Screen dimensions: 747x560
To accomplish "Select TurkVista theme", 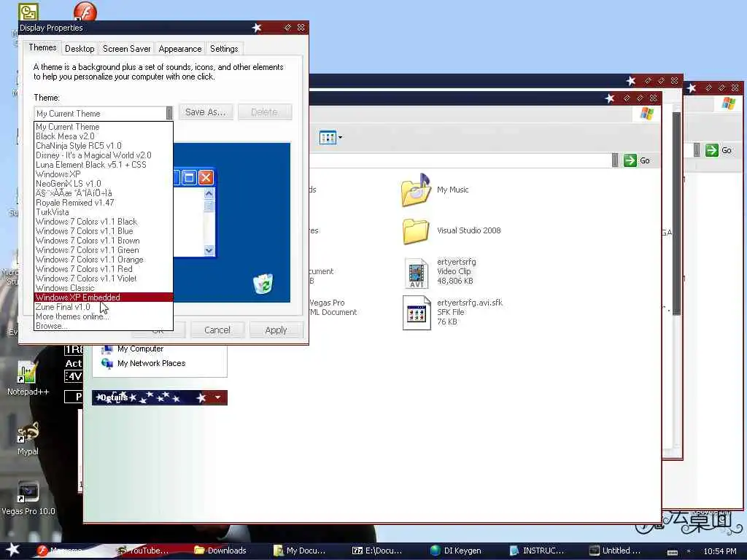I will point(104,212).
